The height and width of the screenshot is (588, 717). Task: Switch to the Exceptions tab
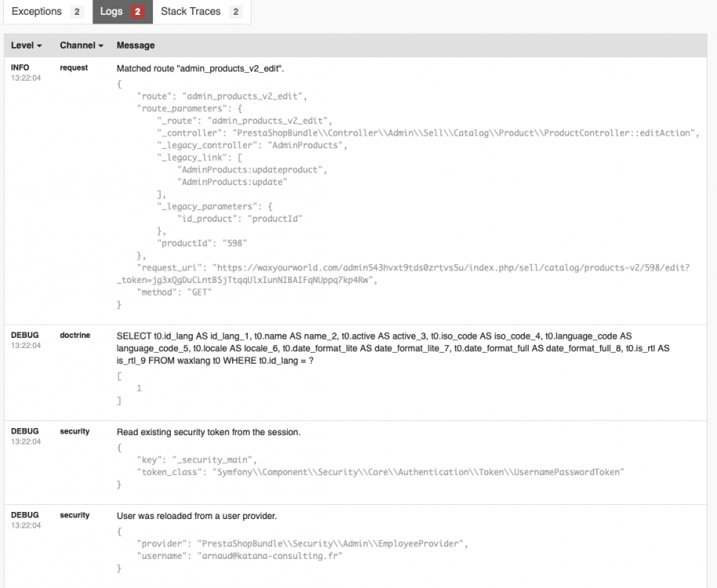coord(37,12)
